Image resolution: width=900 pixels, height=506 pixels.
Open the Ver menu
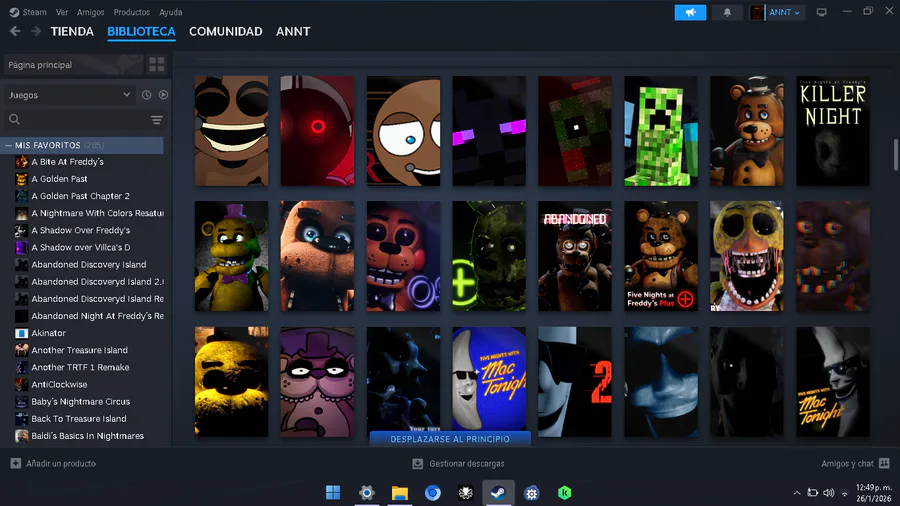(62, 12)
